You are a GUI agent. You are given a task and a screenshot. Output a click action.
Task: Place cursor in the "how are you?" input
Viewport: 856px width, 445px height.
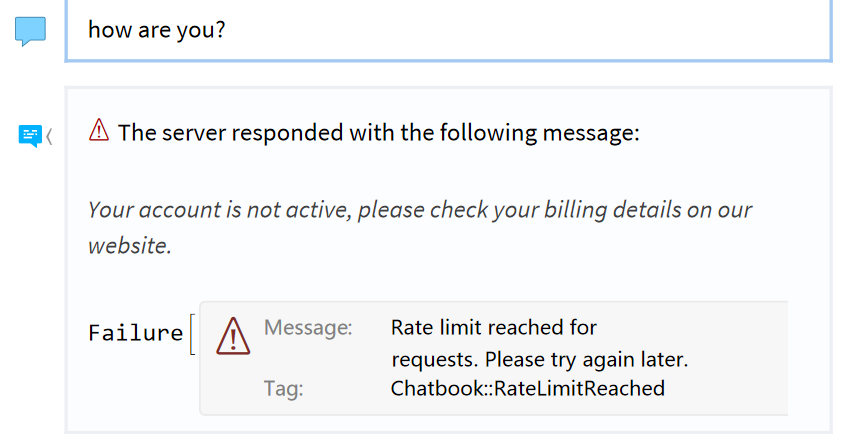pos(448,30)
